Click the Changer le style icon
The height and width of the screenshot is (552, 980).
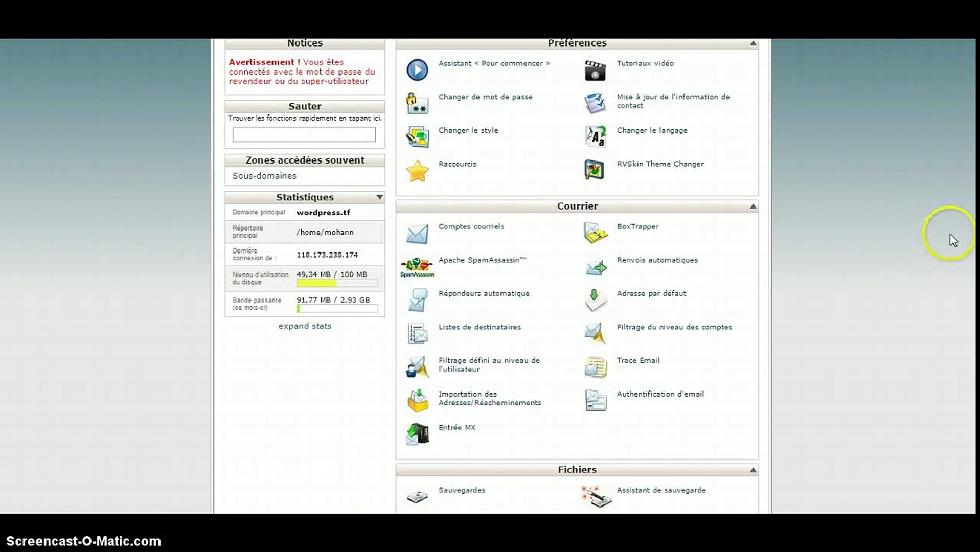(x=417, y=137)
